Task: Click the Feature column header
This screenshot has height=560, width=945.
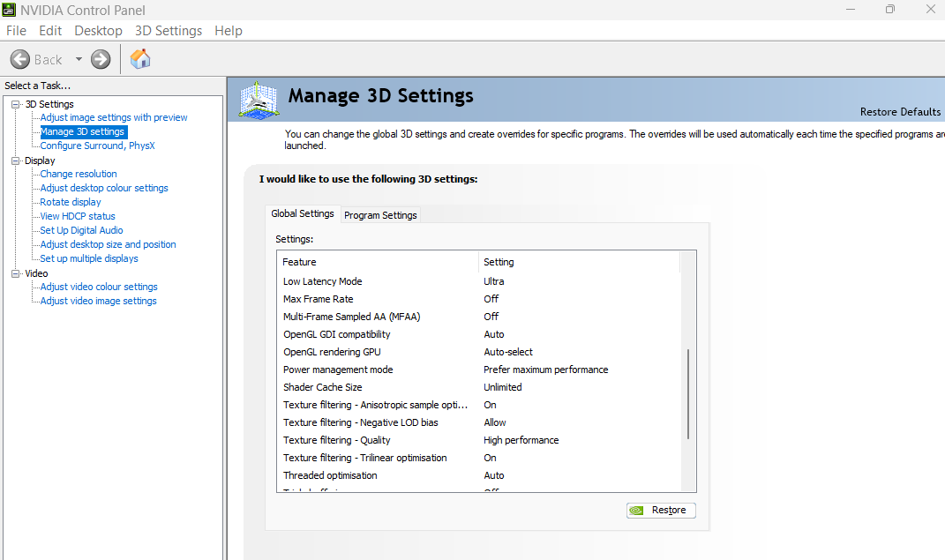Action: 378,262
